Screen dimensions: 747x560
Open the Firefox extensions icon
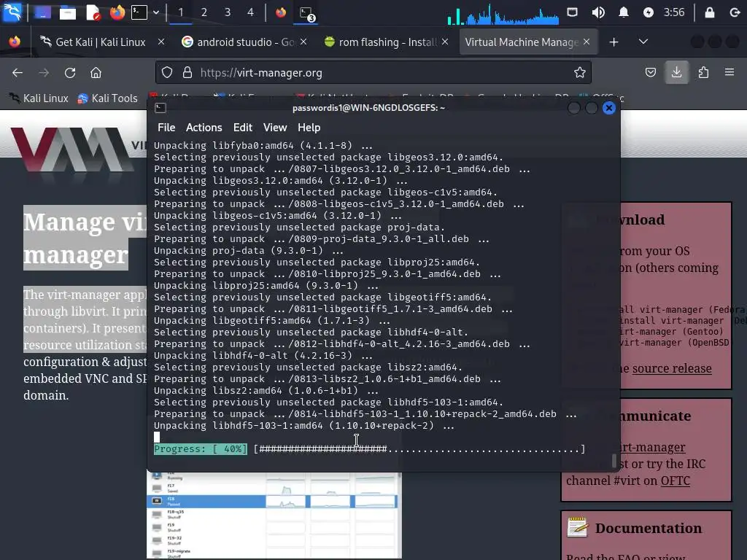point(703,72)
